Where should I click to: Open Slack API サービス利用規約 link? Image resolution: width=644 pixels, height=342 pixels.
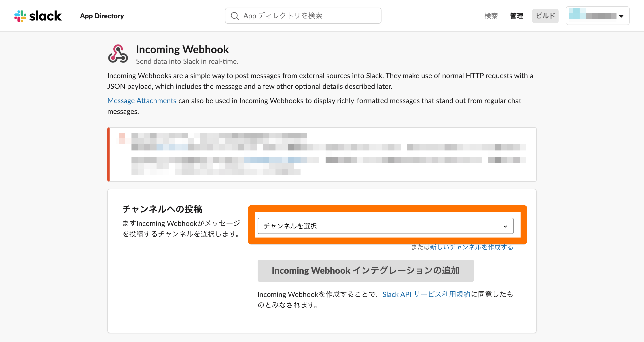tap(426, 294)
